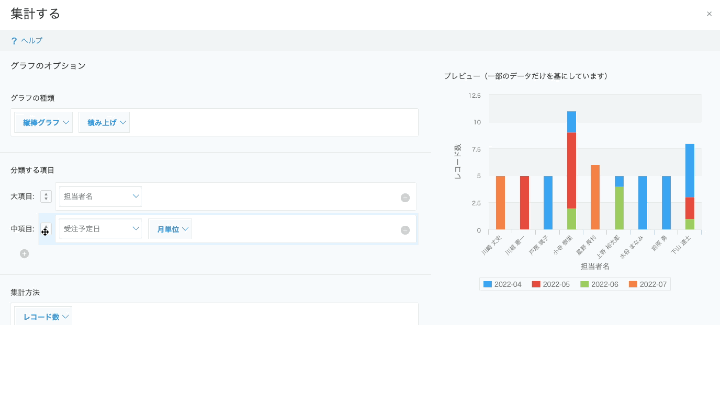
Task: Close the 集計する dialog with the X
Action: click(709, 14)
